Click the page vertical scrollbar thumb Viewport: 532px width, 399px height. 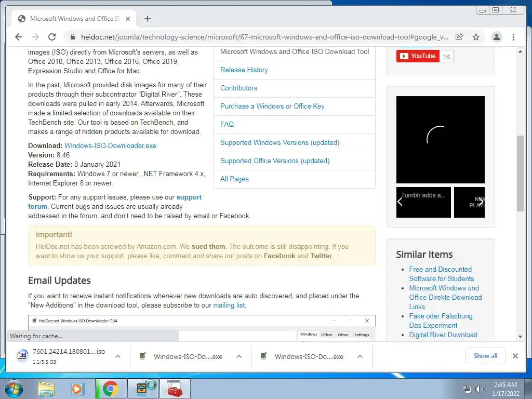pyautogui.click(x=520, y=174)
